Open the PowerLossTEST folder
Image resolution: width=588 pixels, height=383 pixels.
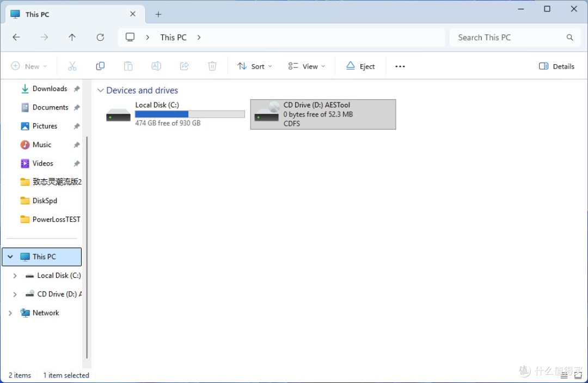click(51, 220)
